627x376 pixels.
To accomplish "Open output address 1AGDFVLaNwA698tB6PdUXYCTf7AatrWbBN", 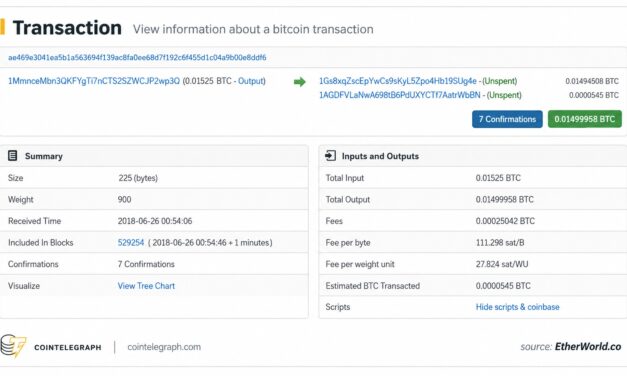I will [399, 95].
